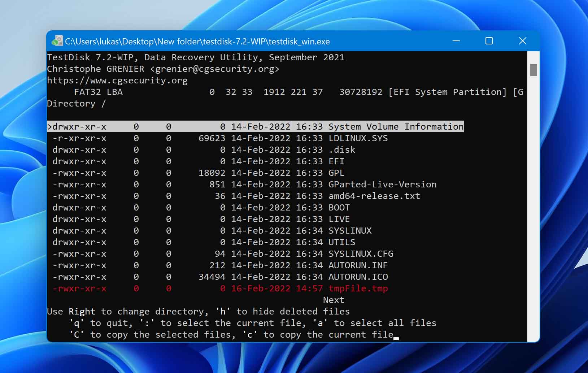
Task: Click the 'c' to copy current file hint
Action: (318, 334)
